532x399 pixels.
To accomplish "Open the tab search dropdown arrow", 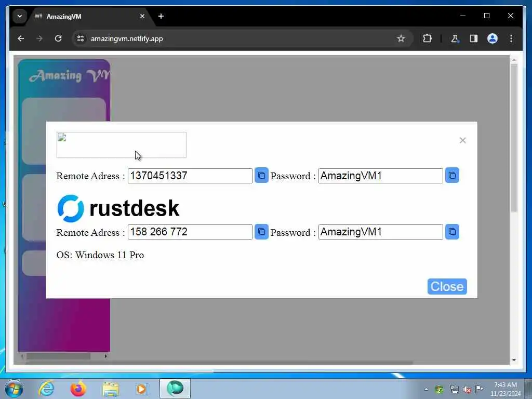I will pos(20,16).
